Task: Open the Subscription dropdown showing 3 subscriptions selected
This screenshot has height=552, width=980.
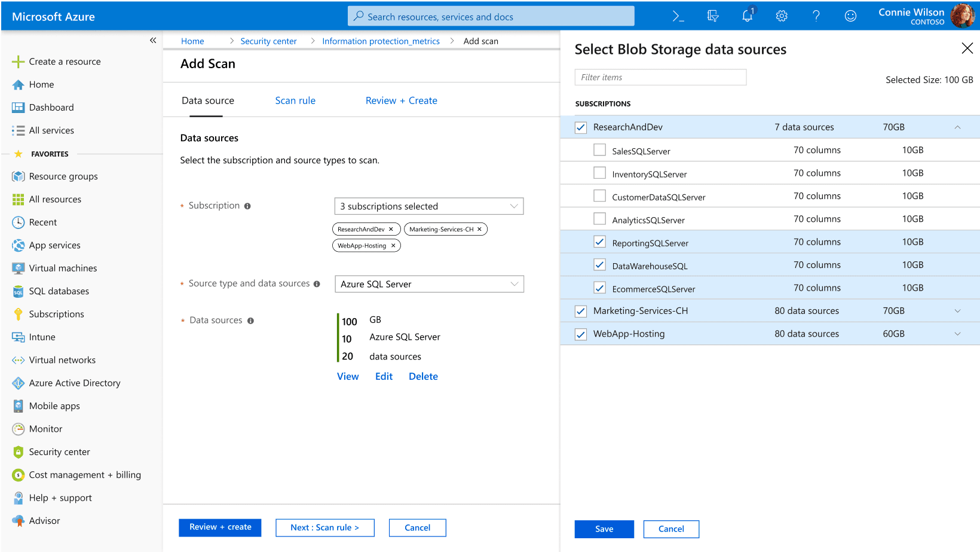Action: (x=429, y=206)
